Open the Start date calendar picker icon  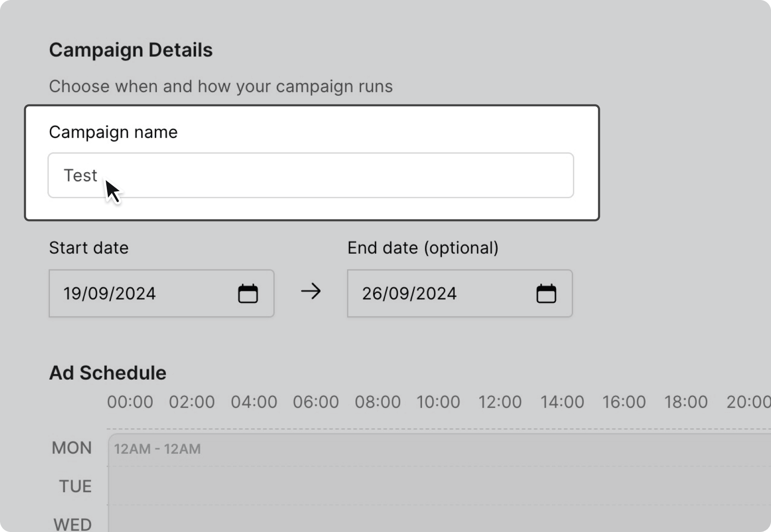point(248,294)
